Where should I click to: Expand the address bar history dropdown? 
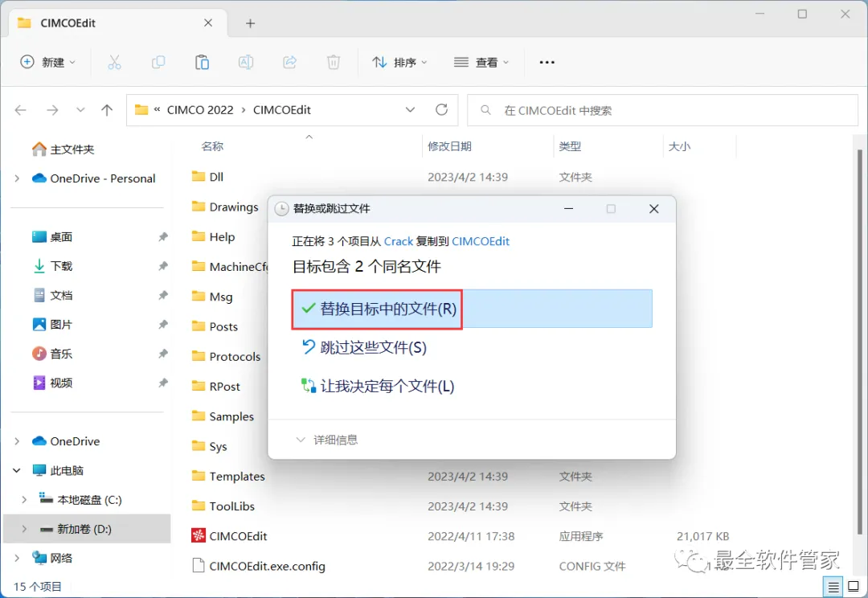pyautogui.click(x=410, y=109)
